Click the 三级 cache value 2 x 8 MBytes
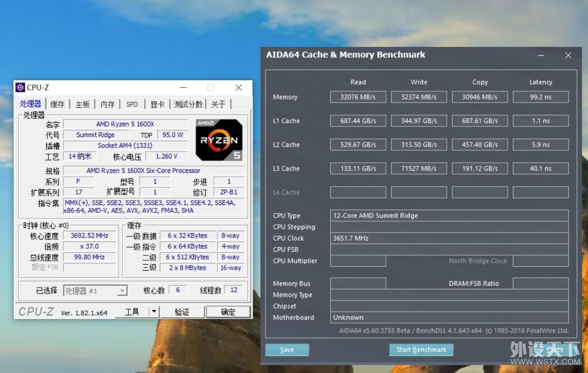This screenshot has width=588, height=373. pos(188,268)
